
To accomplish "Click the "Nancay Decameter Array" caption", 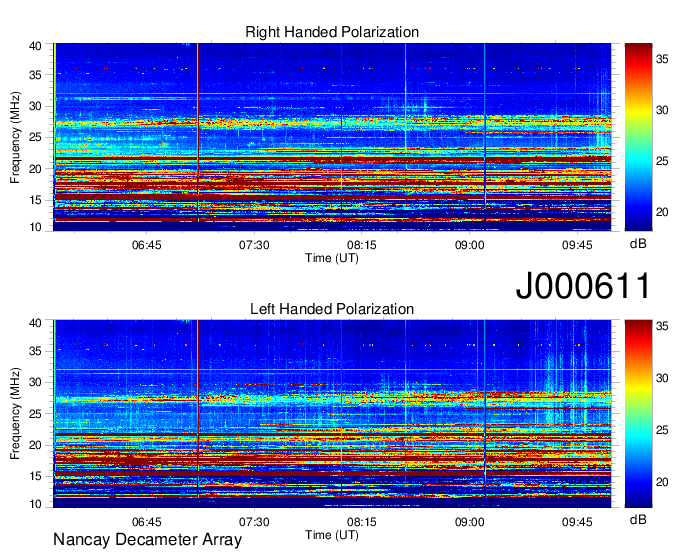I will click(147, 539).
